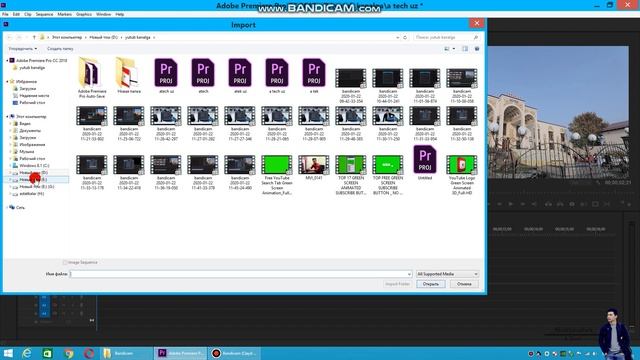Open the Windows Start button
640x360 pixels.
(8, 353)
